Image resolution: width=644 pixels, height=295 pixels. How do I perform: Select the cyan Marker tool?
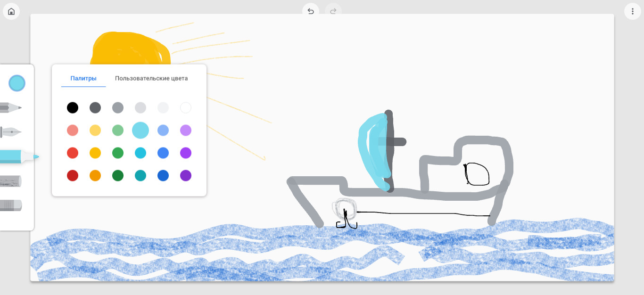[17, 156]
